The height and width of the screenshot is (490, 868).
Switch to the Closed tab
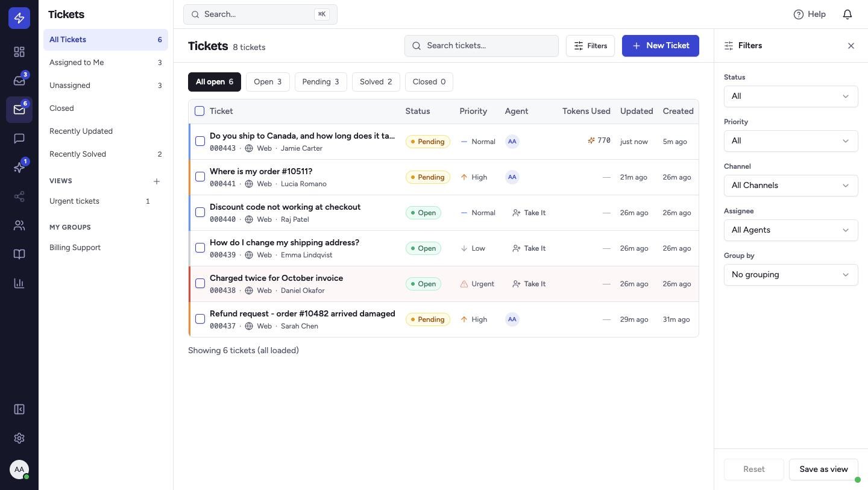coord(429,82)
